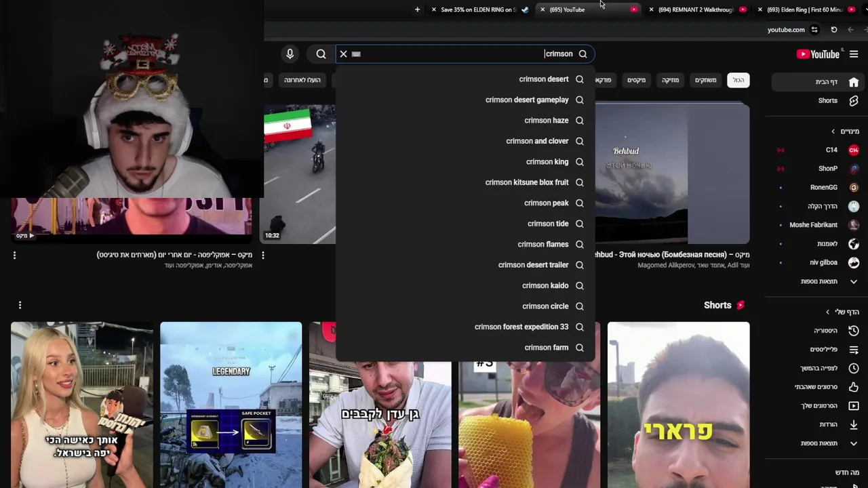This screenshot has height=488, width=868.
Task: Select the מיקסים filter chip
Action: coord(636,80)
